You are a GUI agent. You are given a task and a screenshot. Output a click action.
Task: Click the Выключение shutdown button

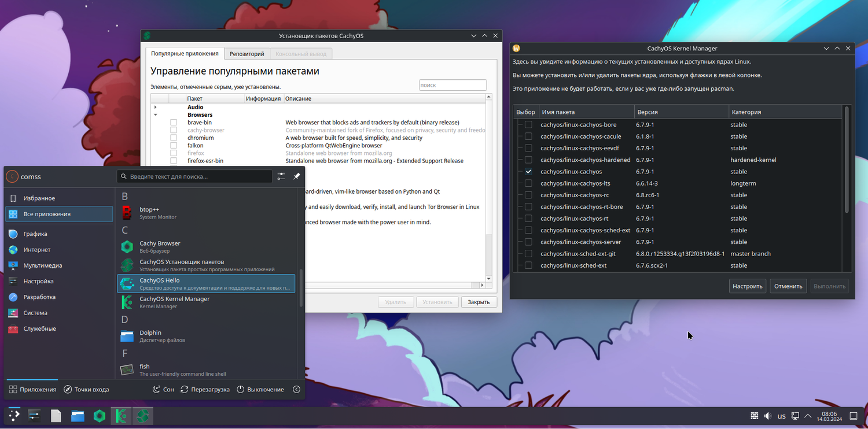click(x=260, y=390)
